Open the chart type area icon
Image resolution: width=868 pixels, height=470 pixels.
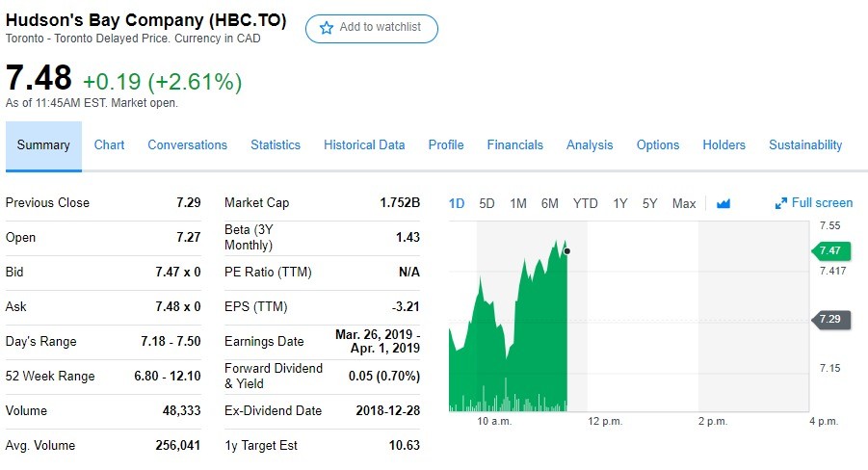pos(723,203)
